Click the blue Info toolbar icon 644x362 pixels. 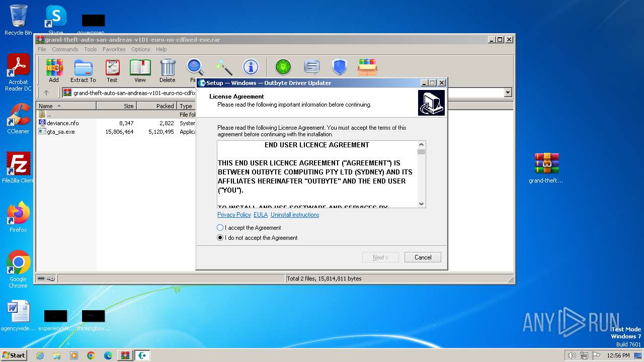pyautogui.click(x=251, y=67)
